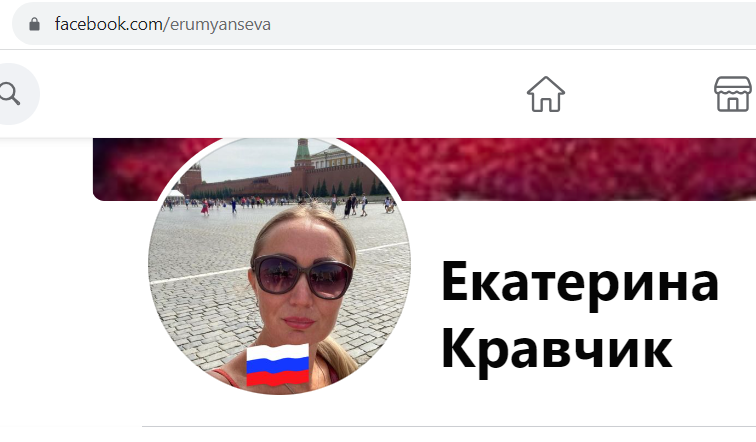The height and width of the screenshot is (442, 756).
Task: Click the first name Екатерина in header
Action: (580, 282)
